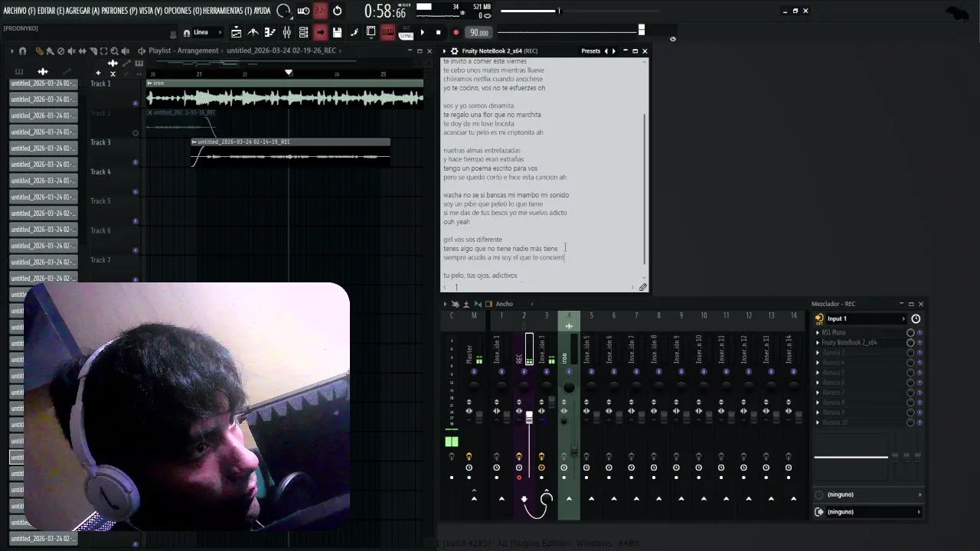Adjust the REC mixer track fader
Viewport: 980px width, 551px height.
529,418
